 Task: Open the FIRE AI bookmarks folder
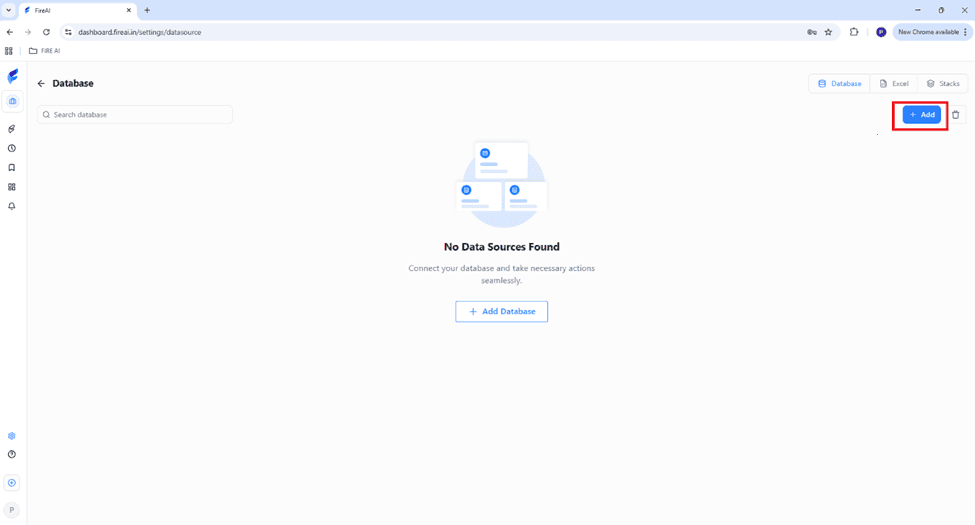[45, 51]
